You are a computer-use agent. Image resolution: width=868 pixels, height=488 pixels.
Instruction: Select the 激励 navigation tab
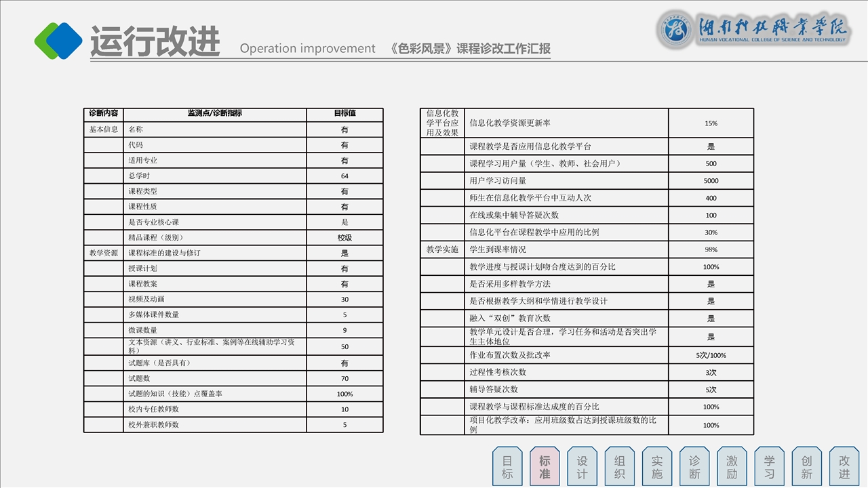pos(732,467)
